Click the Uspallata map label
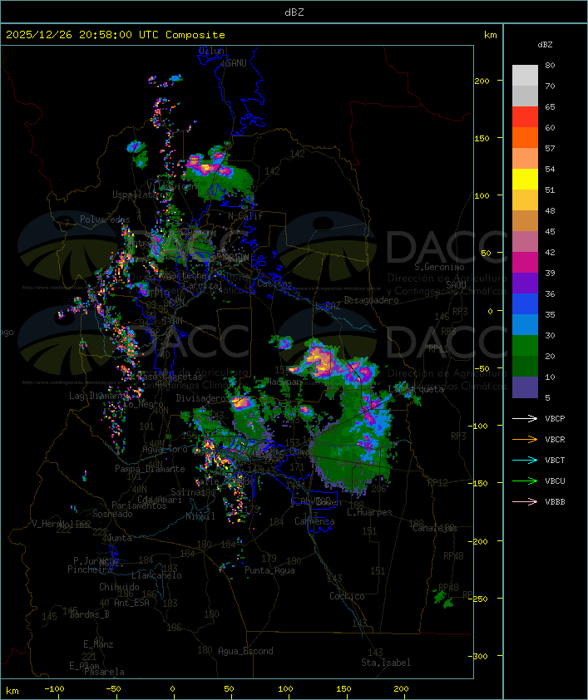 click(135, 195)
